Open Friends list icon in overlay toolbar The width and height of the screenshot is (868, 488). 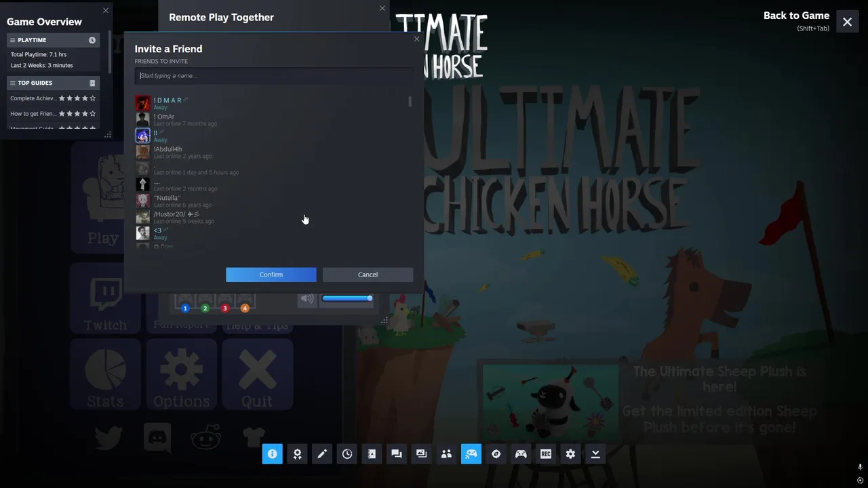click(446, 454)
